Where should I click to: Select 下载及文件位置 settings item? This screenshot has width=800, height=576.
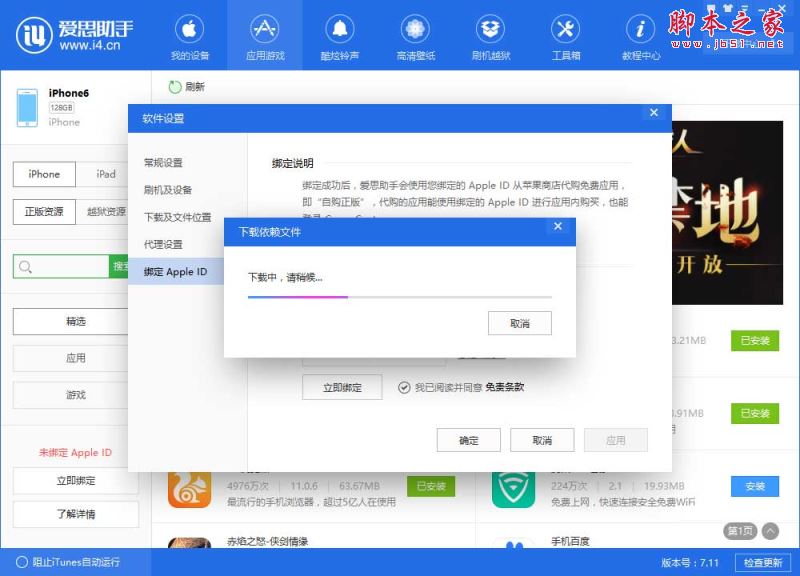177,217
